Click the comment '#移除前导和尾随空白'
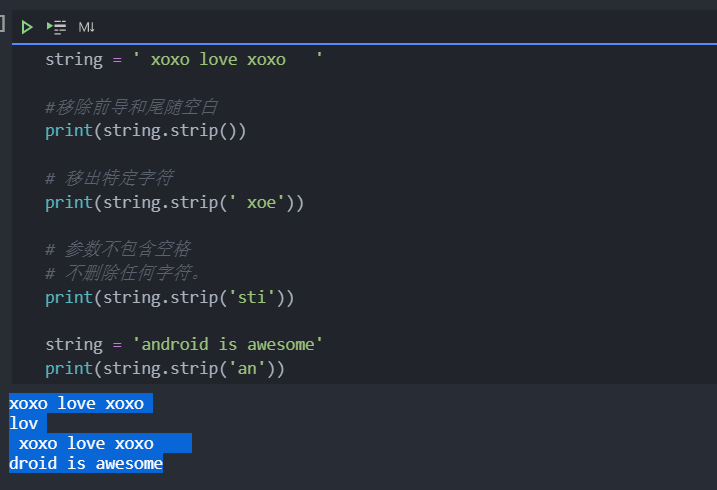The width and height of the screenshot is (717, 490). tap(131, 107)
